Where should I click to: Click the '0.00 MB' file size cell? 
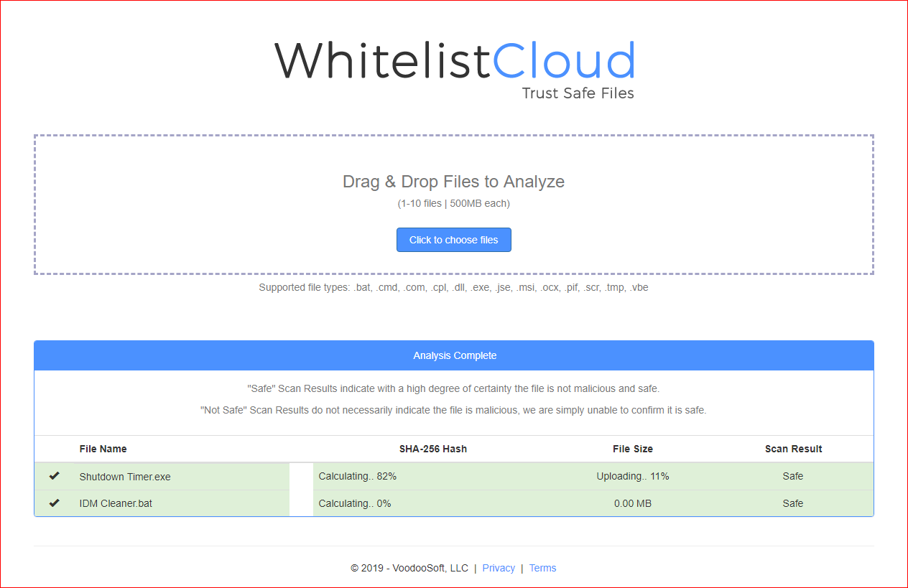(x=633, y=503)
